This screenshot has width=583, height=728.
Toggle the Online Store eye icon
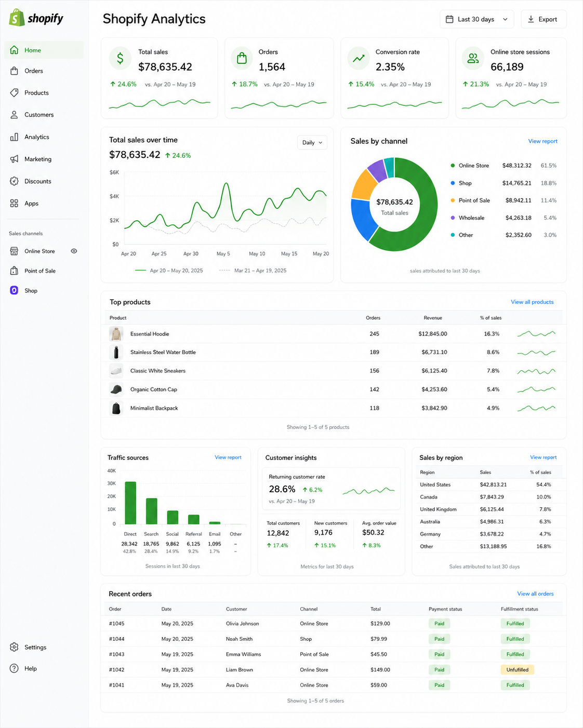(74, 251)
